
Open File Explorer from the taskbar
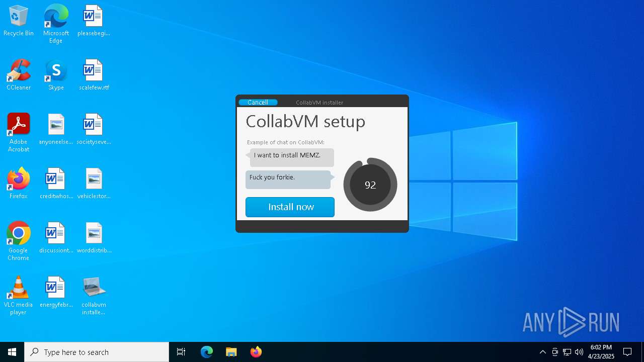pos(231,352)
